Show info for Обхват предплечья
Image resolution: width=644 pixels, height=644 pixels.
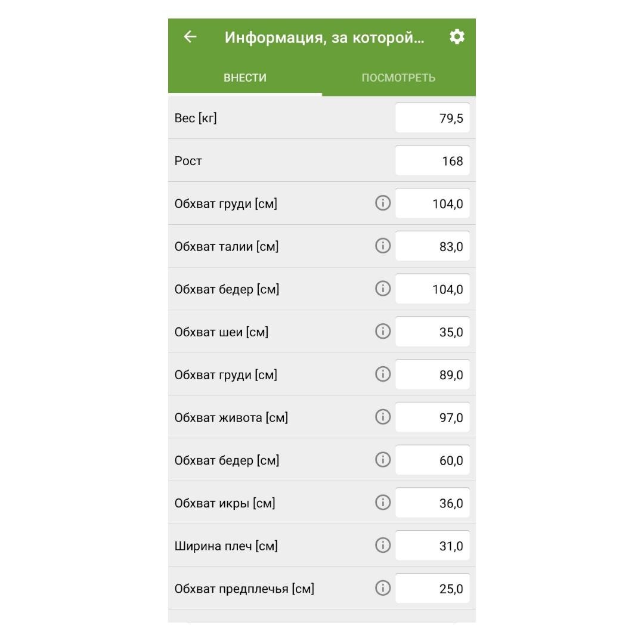[x=383, y=588]
